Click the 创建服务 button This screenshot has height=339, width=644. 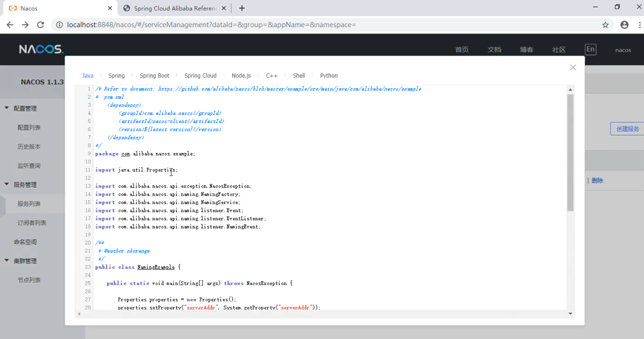coord(627,129)
